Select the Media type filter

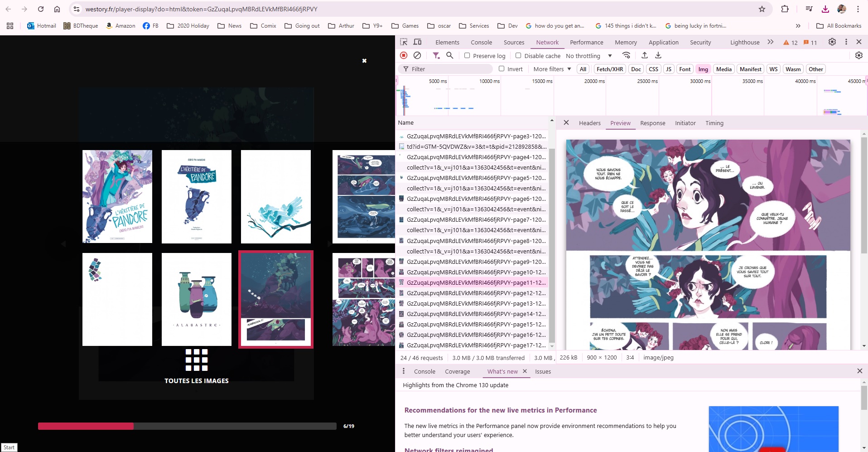point(724,69)
